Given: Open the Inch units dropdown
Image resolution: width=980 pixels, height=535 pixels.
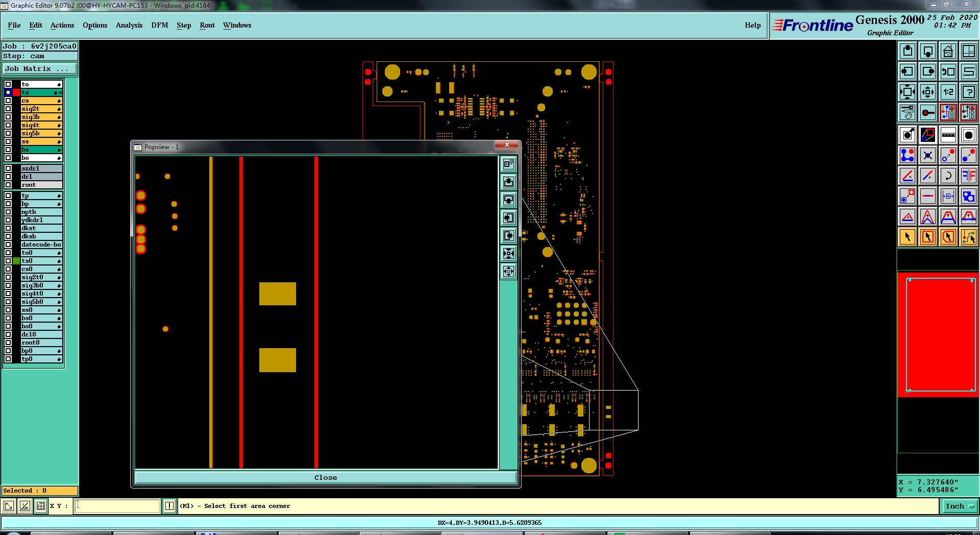Looking at the screenshot, I should (959, 506).
